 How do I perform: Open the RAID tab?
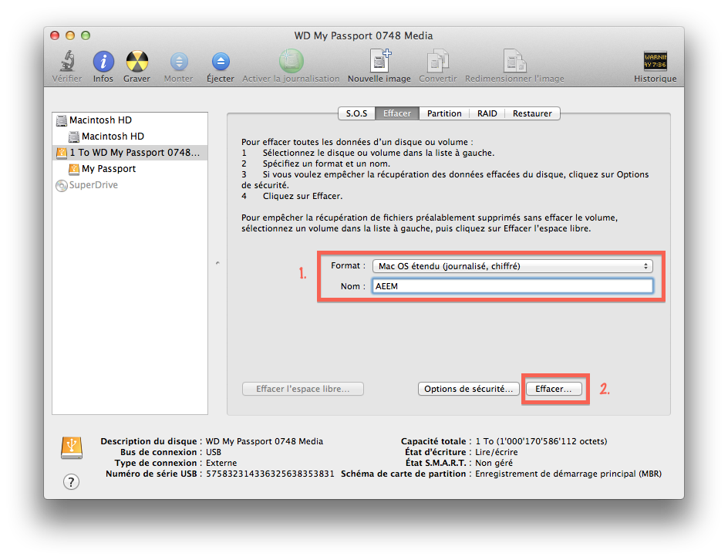click(x=487, y=113)
